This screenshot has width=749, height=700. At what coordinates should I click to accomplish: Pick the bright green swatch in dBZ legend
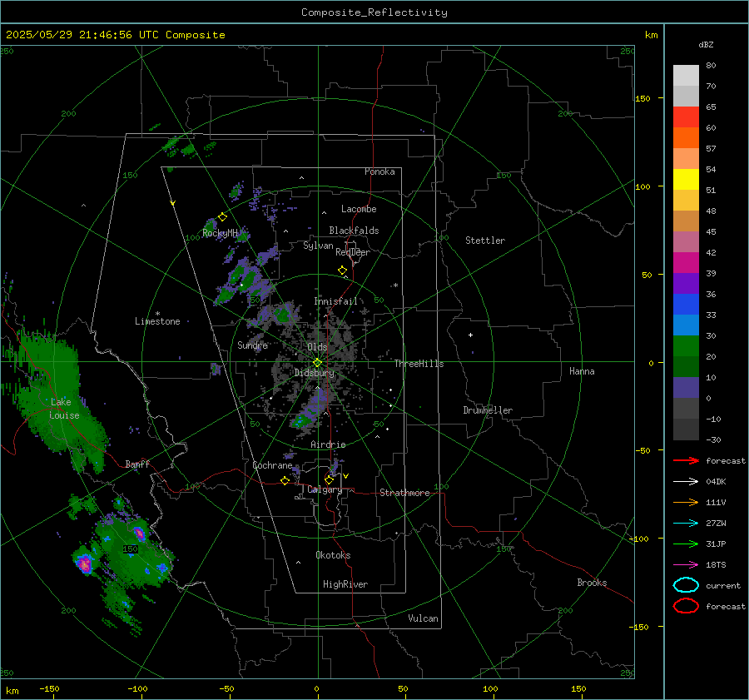point(686,346)
